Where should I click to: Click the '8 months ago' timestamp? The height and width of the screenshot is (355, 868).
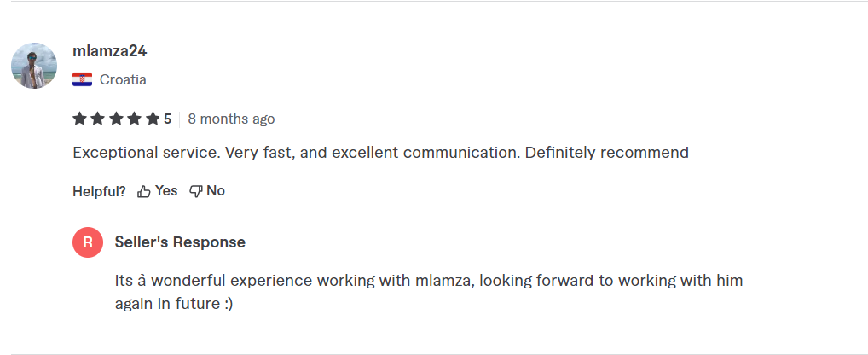pyautogui.click(x=231, y=119)
